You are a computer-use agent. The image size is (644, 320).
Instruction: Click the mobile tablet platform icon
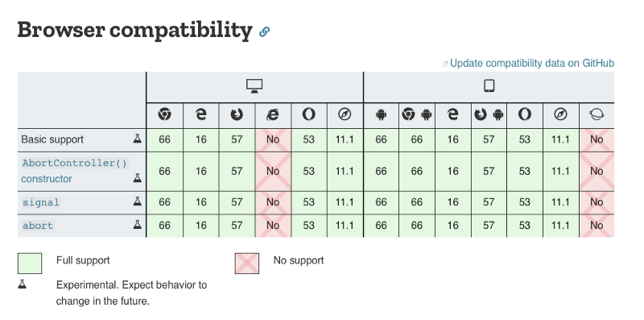489,86
